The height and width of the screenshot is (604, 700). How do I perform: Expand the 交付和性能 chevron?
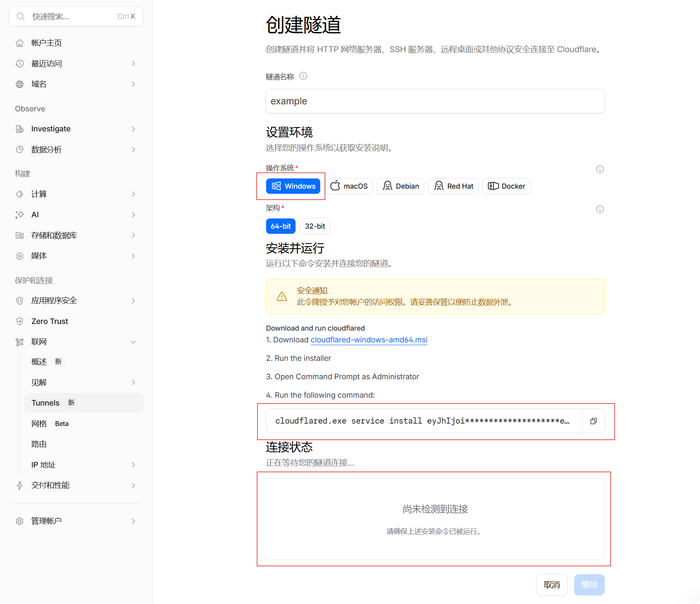pyautogui.click(x=133, y=486)
